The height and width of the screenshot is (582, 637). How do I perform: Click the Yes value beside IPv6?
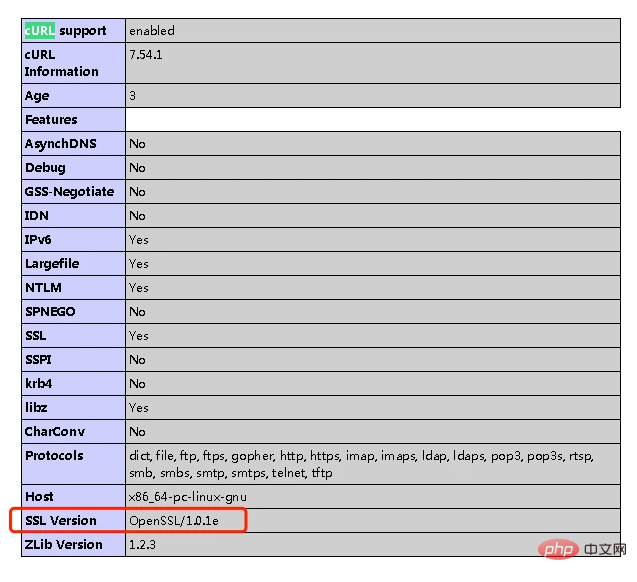(x=138, y=240)
